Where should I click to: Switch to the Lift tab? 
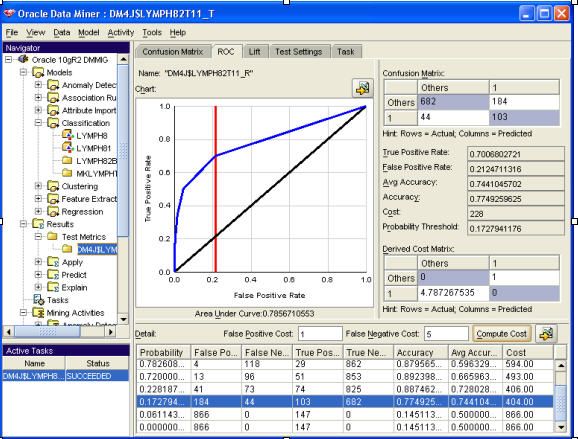point(254,52)
